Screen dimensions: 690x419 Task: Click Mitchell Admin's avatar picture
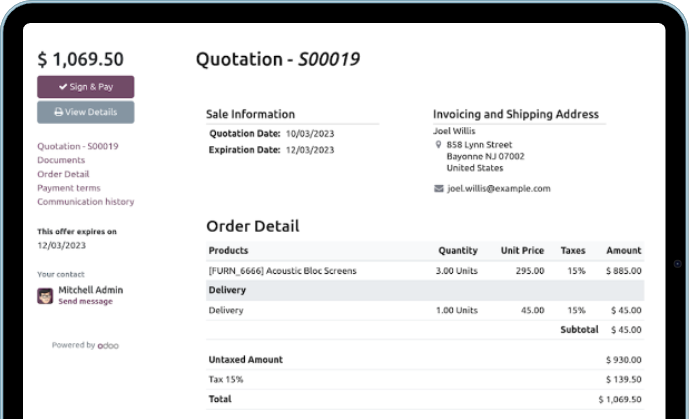pos(45,296)
